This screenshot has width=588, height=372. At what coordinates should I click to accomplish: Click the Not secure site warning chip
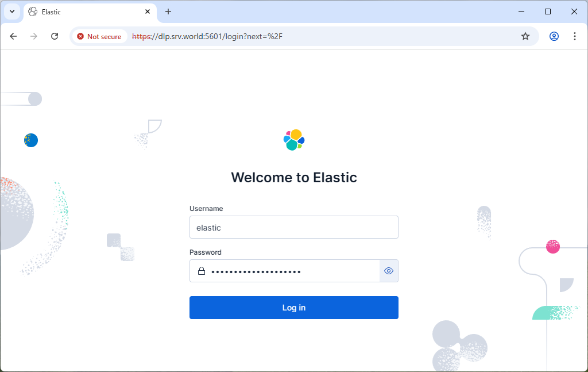[x=99, y=36]
